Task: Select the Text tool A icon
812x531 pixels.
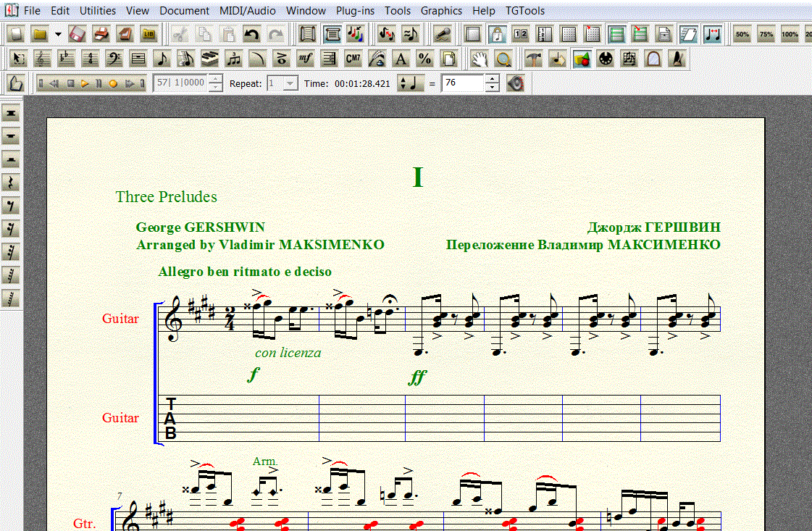Action: pyautogui.click(x=401, y=59)
